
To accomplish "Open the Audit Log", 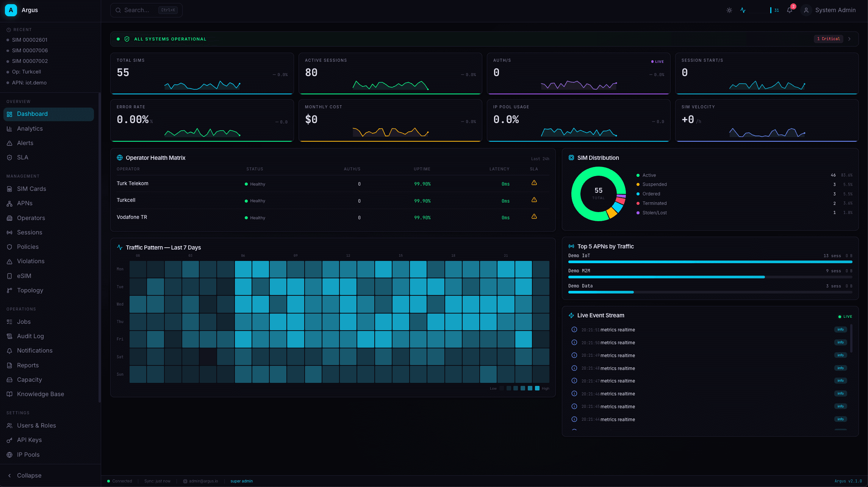I will (x=31, y=336).
